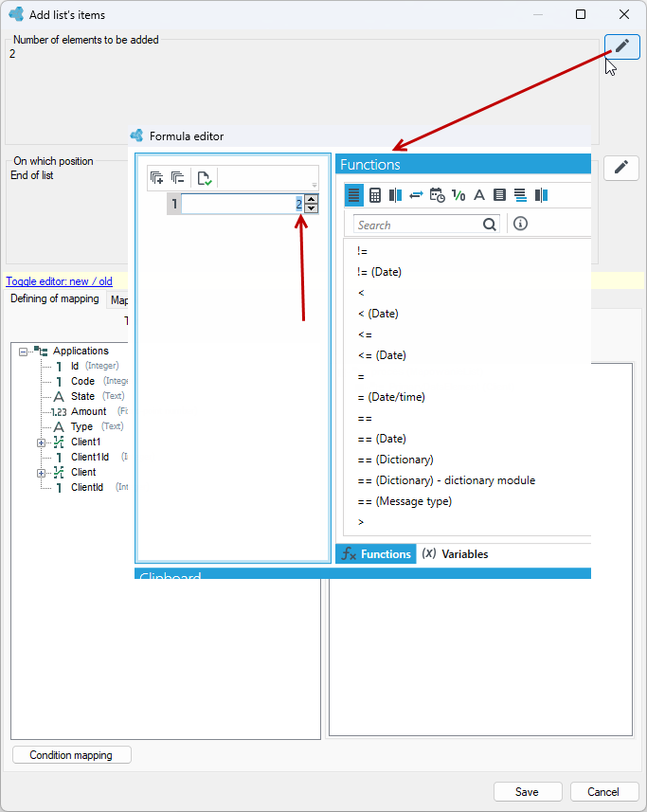Viewport: 647px width, 812px height.
Task: Click the Cancel button
Action: tap(604, 792)
